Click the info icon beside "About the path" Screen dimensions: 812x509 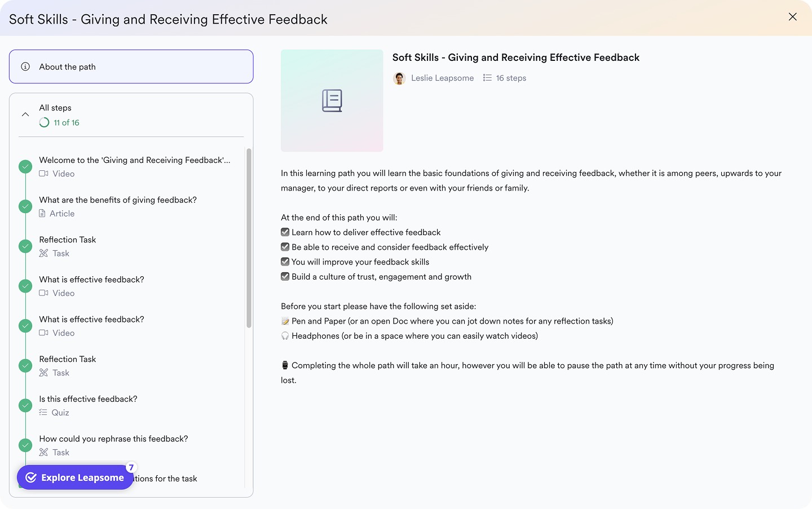(x=25, y=66)
